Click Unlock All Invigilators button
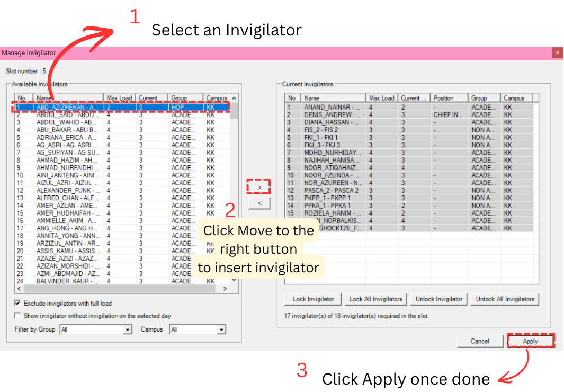The height and width of the screenshot is (392, 564). click(505, 299)
